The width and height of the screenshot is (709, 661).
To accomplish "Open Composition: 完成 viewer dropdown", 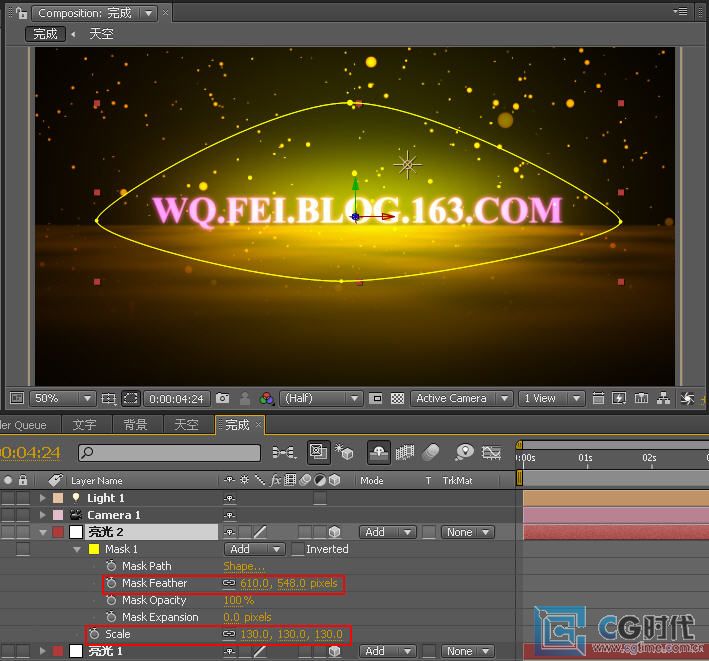I will [x=95, y=13].
